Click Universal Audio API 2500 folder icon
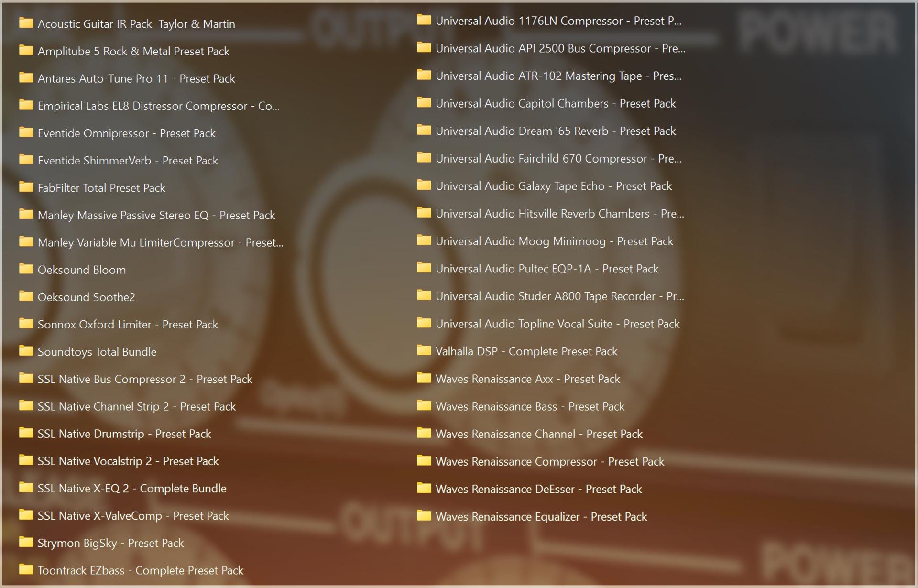 [x=424, y=47]
